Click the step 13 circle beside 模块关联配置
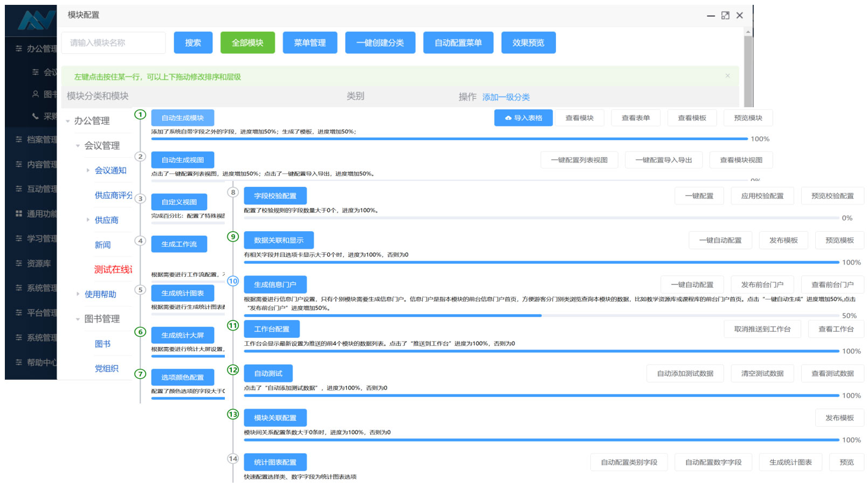 tap(233, 414)
